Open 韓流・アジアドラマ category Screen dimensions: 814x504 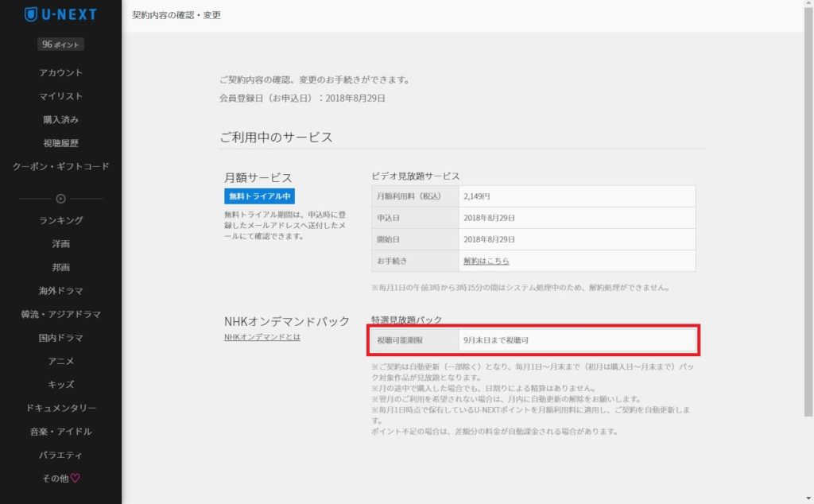(60, 314)
